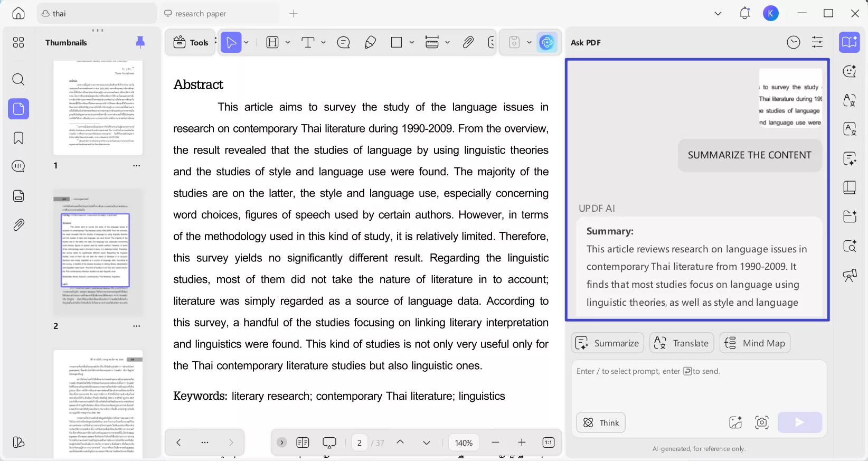This screenshot has height=461, width=868.
Task: Open the megaphone announcements icon
Action: pos(850,275)
